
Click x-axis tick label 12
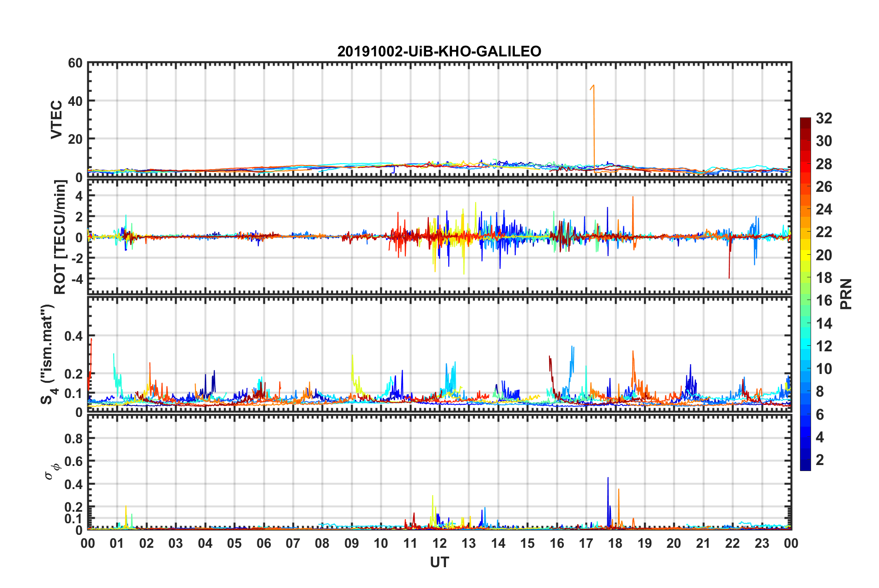439,543
